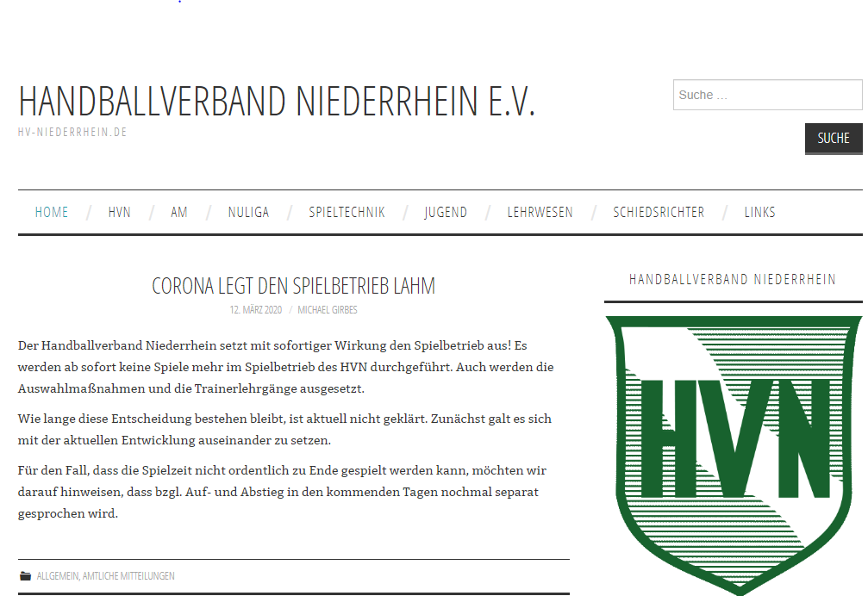
Task: Click the 12. März 2020 date link
Action: [256, 310]
